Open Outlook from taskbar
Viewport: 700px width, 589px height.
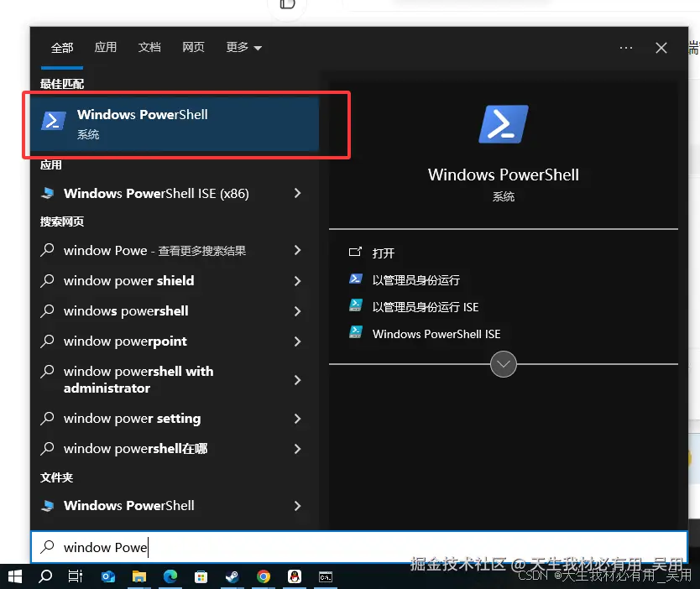pos(107,576)
